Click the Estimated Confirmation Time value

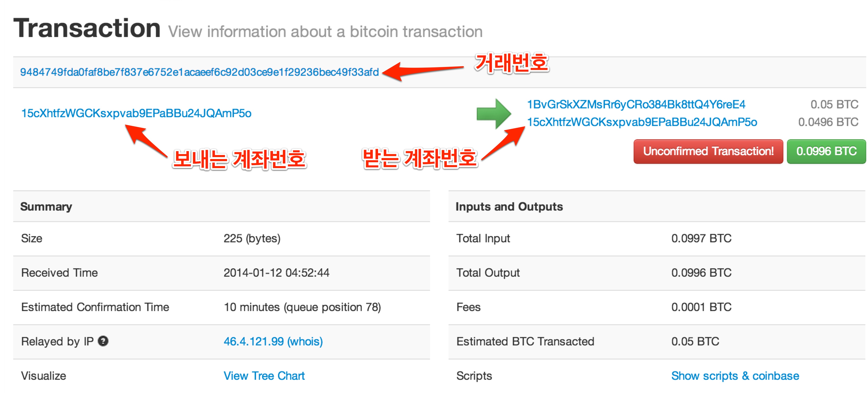pos(302,307)
